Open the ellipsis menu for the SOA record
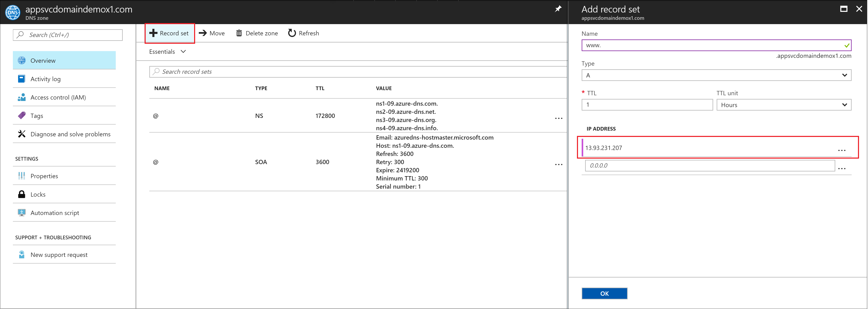 click(558, 165)
